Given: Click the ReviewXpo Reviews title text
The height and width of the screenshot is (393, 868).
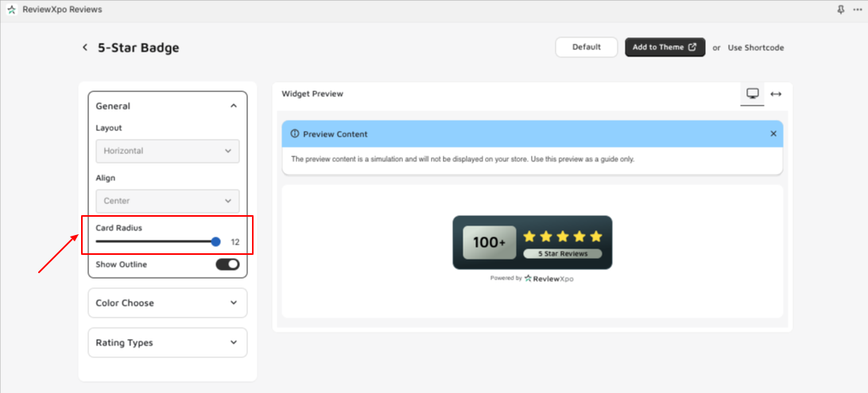Looking at the screenshot, I should point(62,10).
